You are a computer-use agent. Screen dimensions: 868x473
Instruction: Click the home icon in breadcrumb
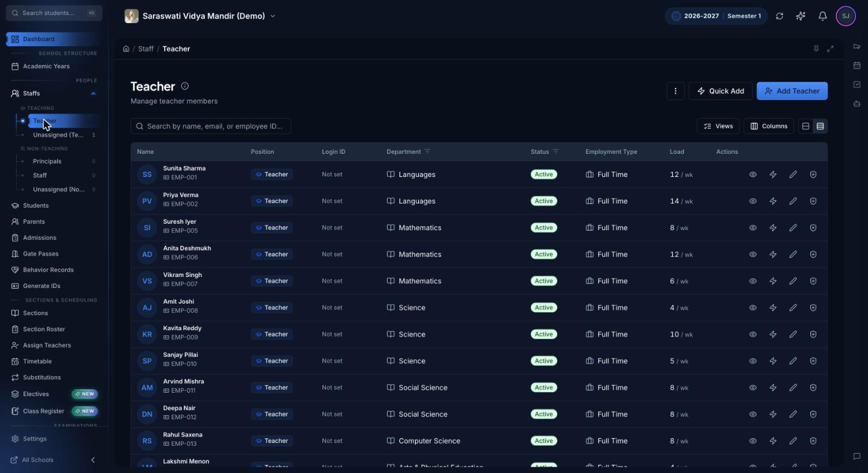(x=126, y=49)
